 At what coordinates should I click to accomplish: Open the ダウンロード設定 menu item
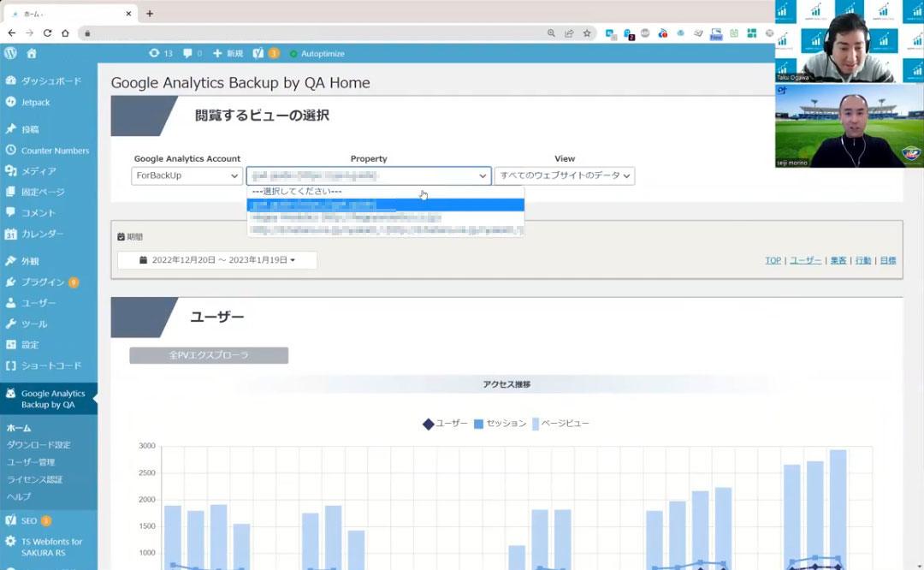click(x=38, y=444)
